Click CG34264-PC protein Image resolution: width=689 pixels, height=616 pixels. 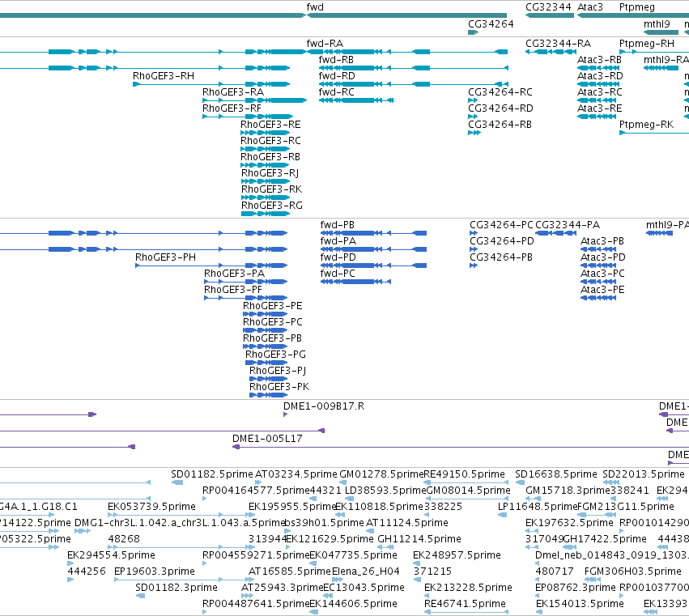[x=501, y=225]
